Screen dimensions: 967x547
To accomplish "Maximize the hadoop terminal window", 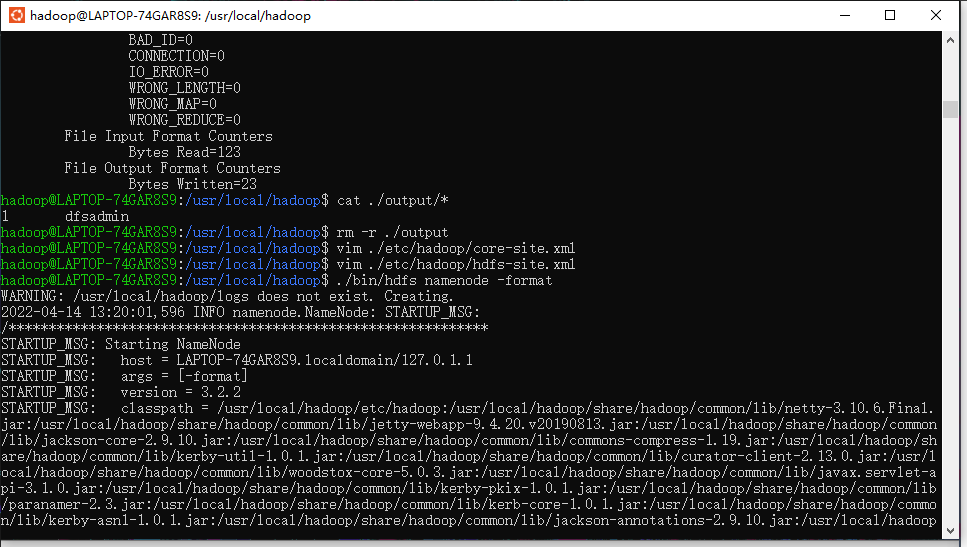I will [x=890, y=15].
